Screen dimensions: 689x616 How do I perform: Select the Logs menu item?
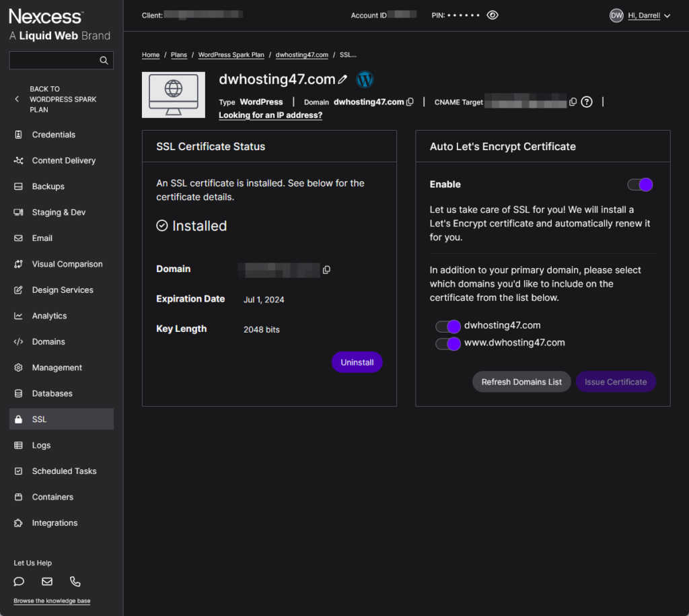[61, 446]
